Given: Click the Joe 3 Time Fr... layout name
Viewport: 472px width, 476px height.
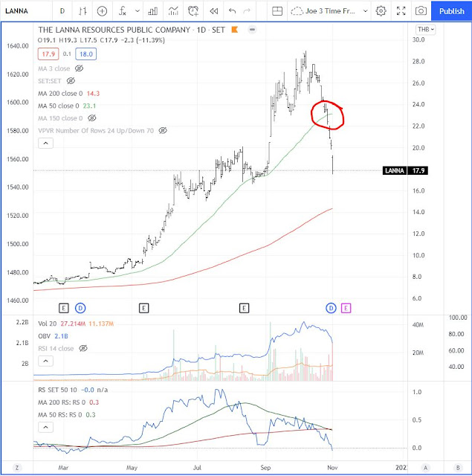Looking at the screenshot, I should [x=330, y=11].
